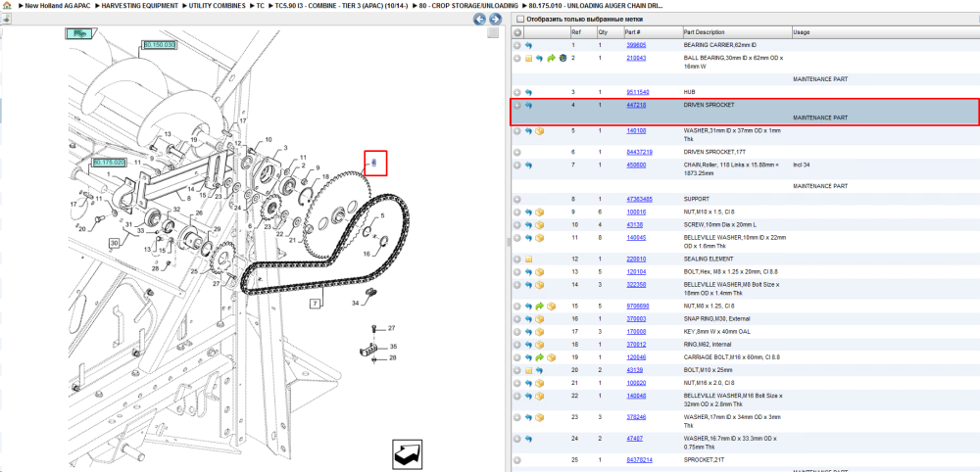
Task: Select callout 35 next to the clip
Action: pos(393,346)
